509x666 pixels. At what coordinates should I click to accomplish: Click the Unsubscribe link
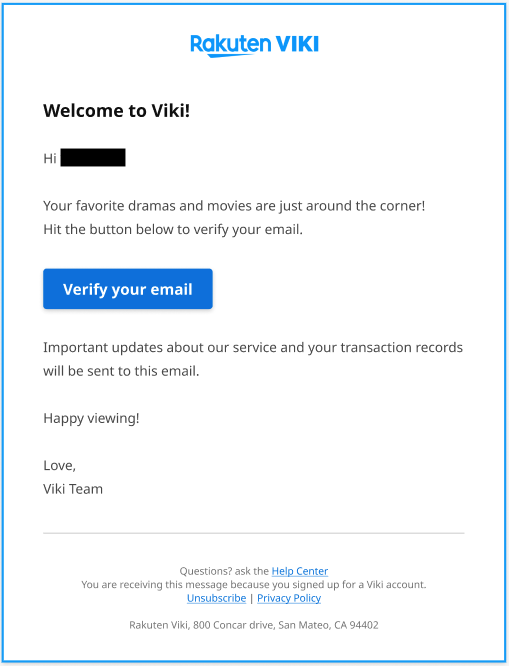coord(216,598)
